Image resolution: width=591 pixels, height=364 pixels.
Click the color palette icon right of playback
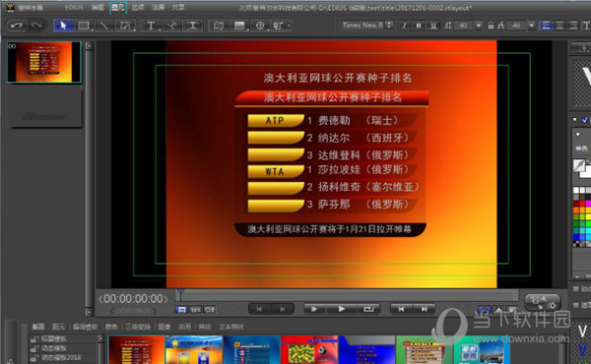pyautogui.click(x=484, y=310)
